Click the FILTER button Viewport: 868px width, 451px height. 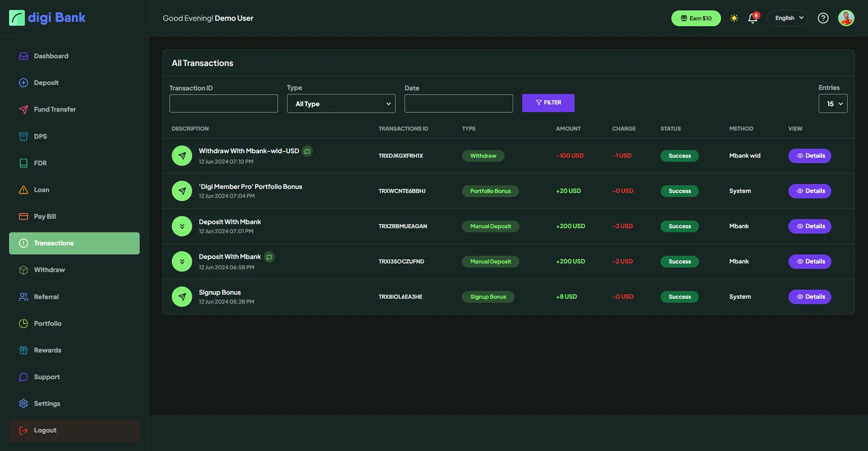pos(548,103)
